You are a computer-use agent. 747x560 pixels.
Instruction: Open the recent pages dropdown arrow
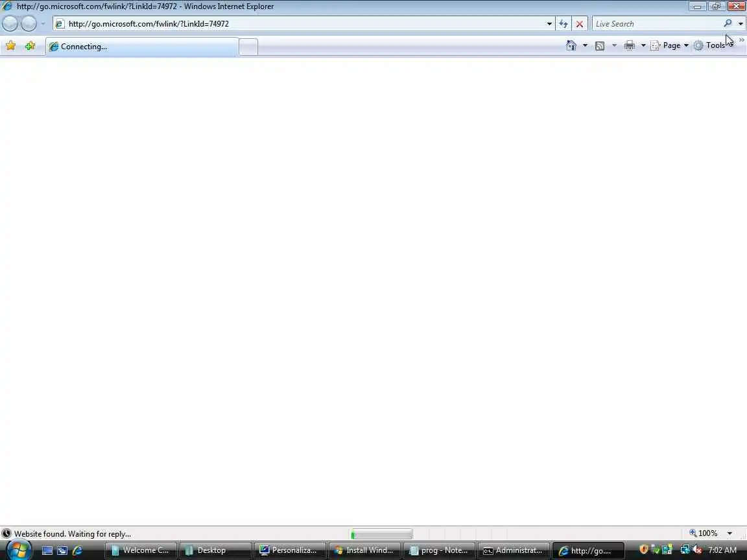43,23
